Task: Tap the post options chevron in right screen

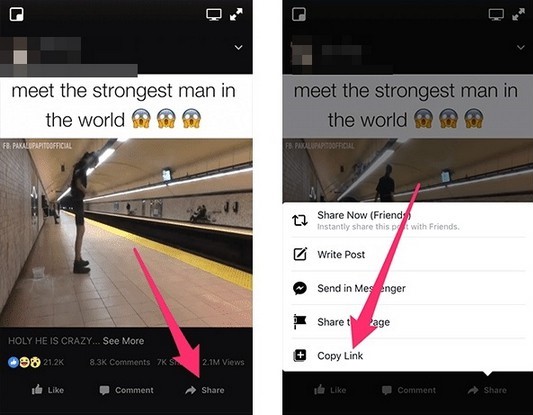Action: tap(521, 47)
